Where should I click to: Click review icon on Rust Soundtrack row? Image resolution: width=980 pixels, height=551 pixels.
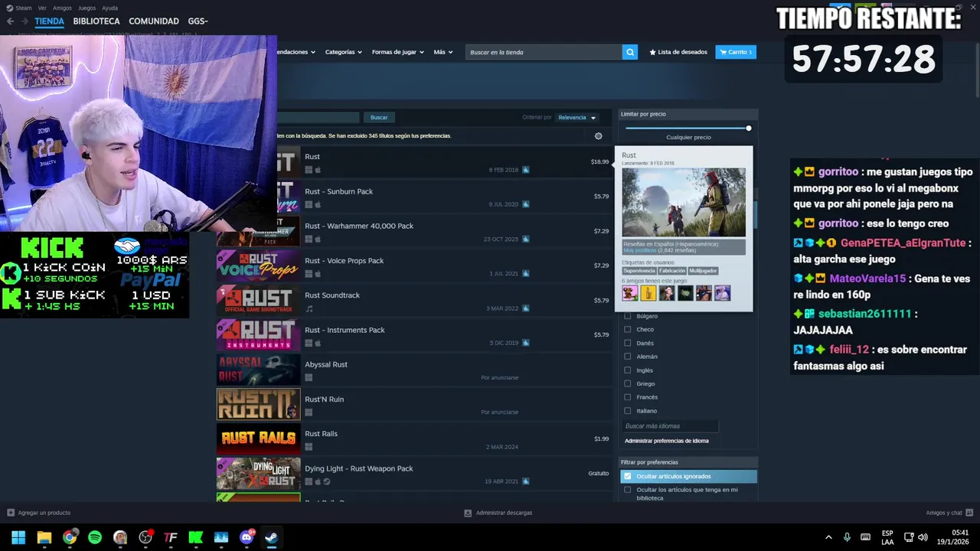point(526,308)
